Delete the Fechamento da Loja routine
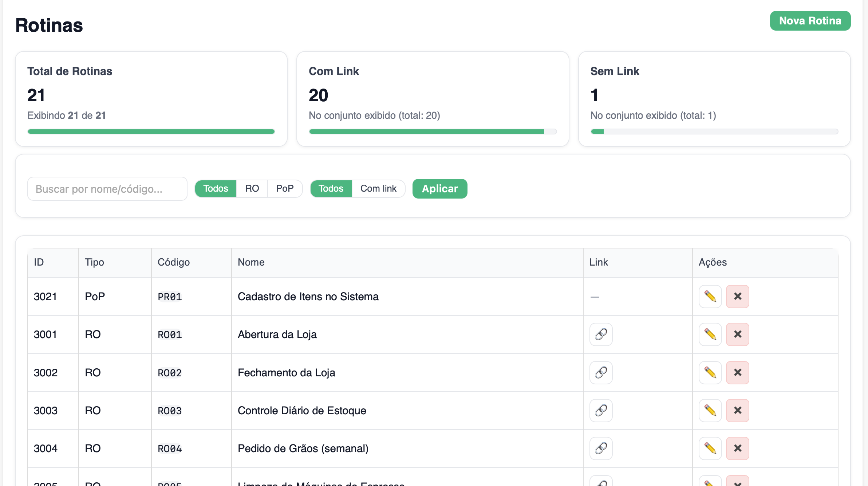 coord(737,372)
